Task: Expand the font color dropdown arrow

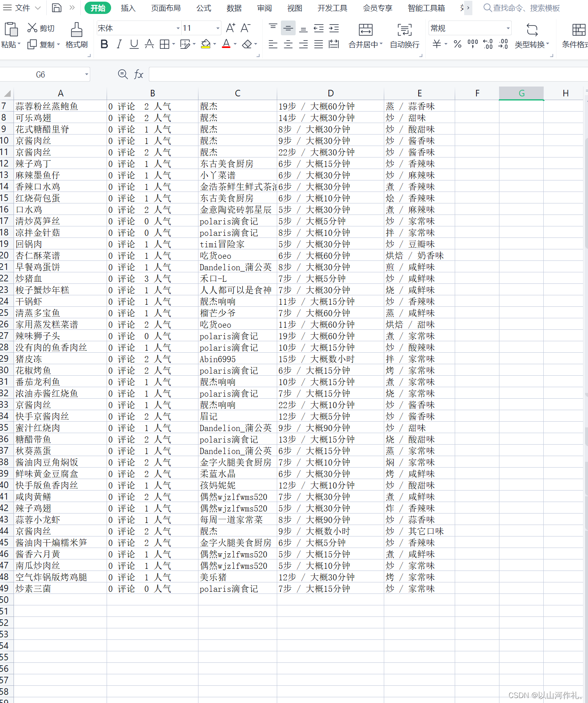Action: pyautogui.click(x=235, y=44)
